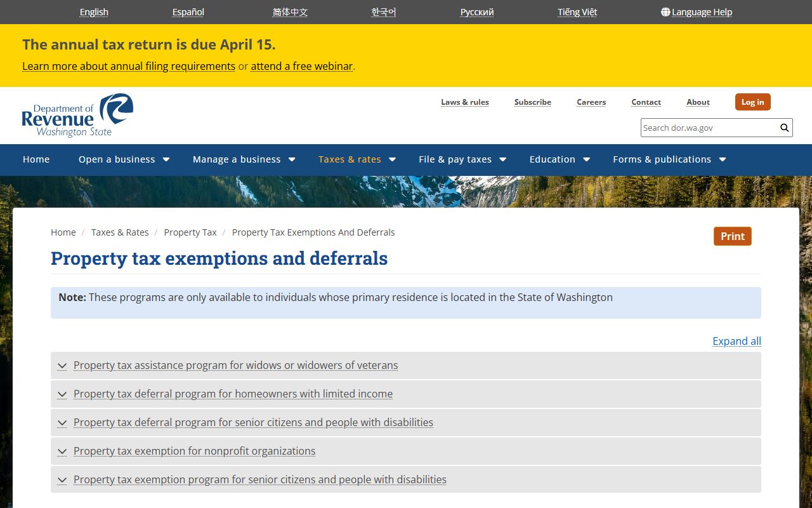This screenshot has width=812, height=508.
Task: Expand chevron for widows or widowers of veterans
Action: pos(62,366)
